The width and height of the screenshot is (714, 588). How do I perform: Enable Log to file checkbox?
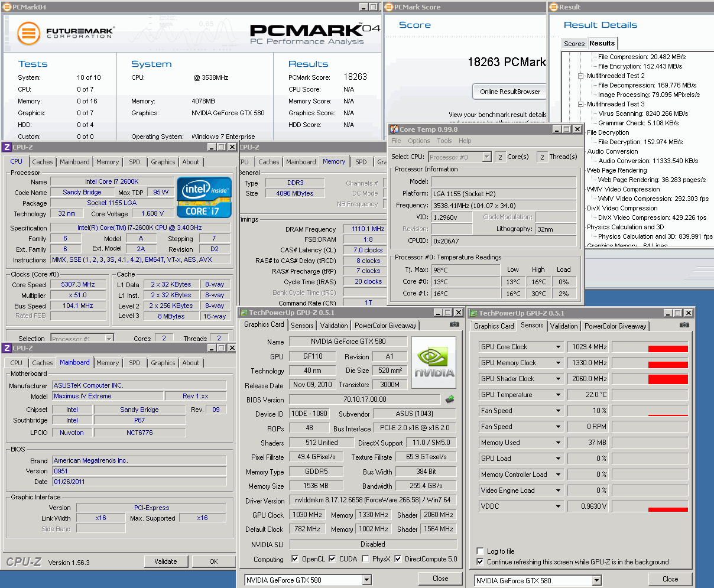pos(480,551)
